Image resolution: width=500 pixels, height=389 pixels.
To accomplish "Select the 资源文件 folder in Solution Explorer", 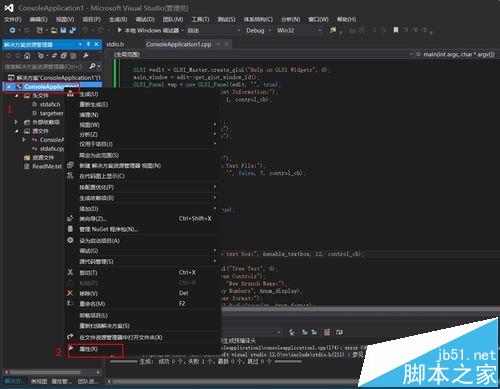I will click(x=43, y=157).
